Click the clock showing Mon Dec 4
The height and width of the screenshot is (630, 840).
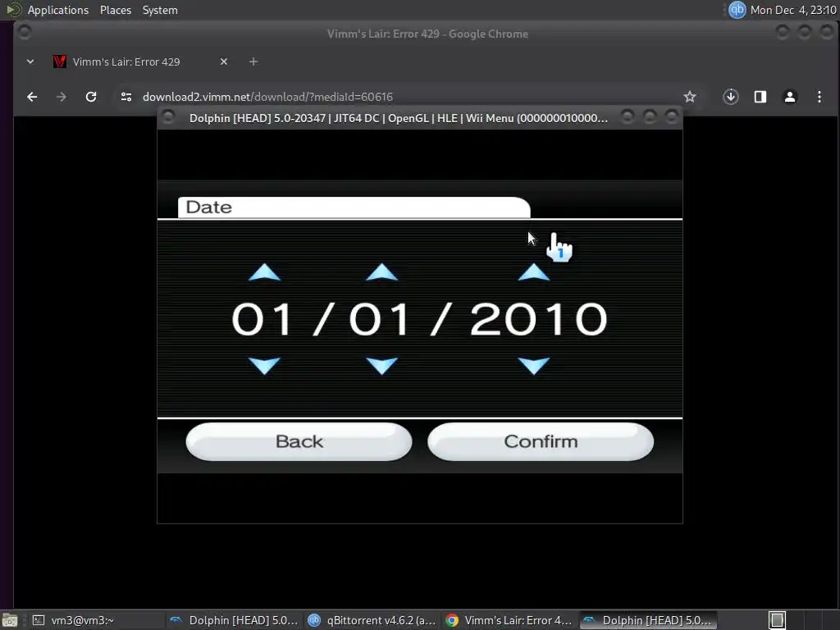(793, 10)
